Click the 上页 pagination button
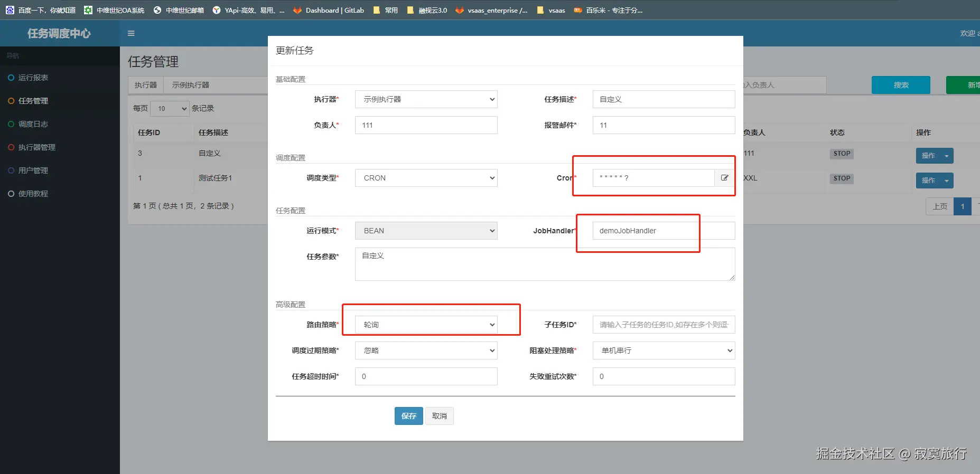The height and width of the screenshot is (474, 980). [940, 206]
